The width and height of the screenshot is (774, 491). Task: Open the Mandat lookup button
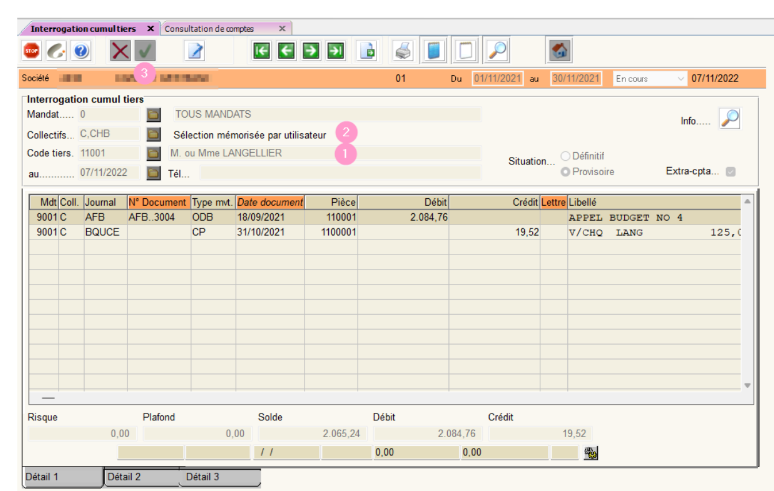point(154,115)
